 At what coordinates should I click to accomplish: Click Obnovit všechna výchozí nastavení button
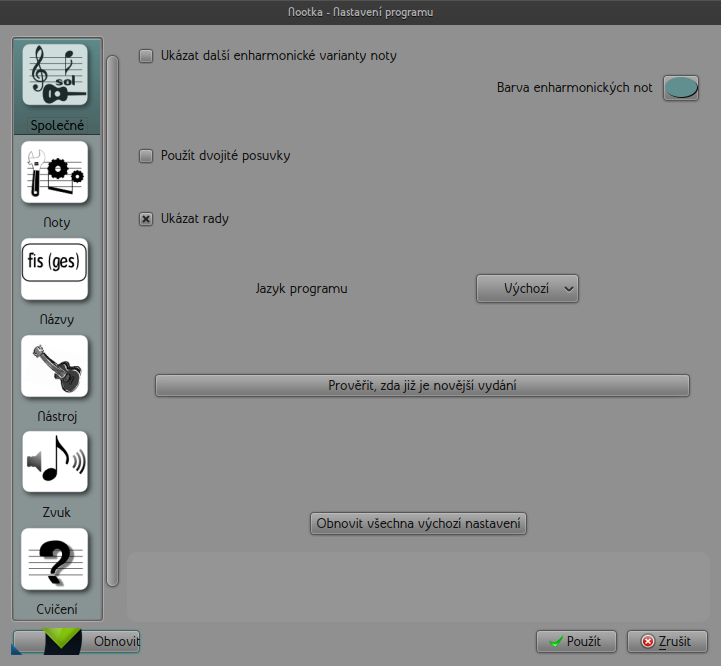point(418,523)
